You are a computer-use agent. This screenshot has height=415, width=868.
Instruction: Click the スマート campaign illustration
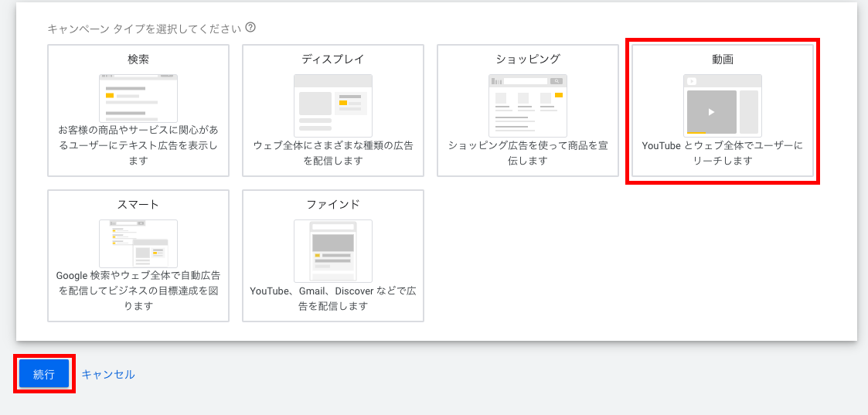pos(138,243)
